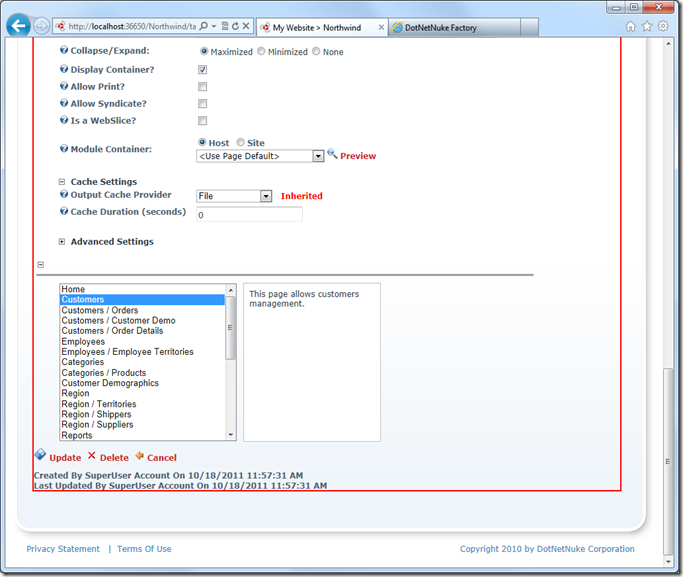Click the Update diamond icon
This screenshot has width=683, height=577.
pos(40,455)
